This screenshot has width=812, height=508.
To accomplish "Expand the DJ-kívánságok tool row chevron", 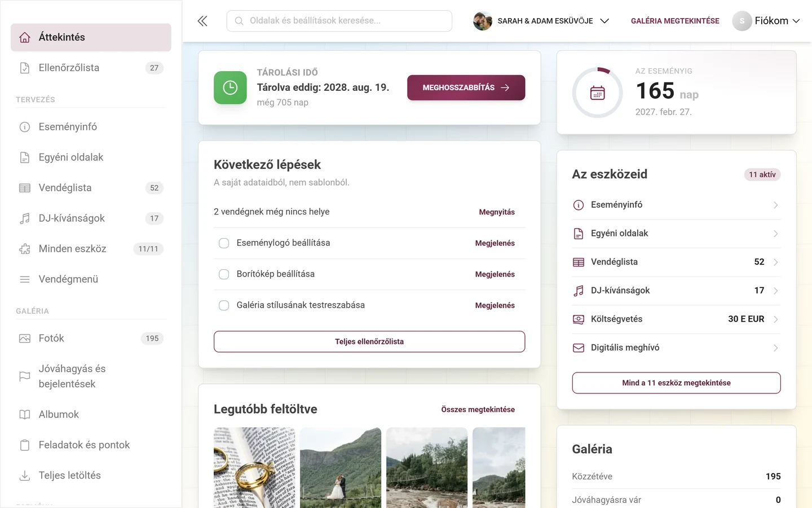I will [x=776, y=291].
